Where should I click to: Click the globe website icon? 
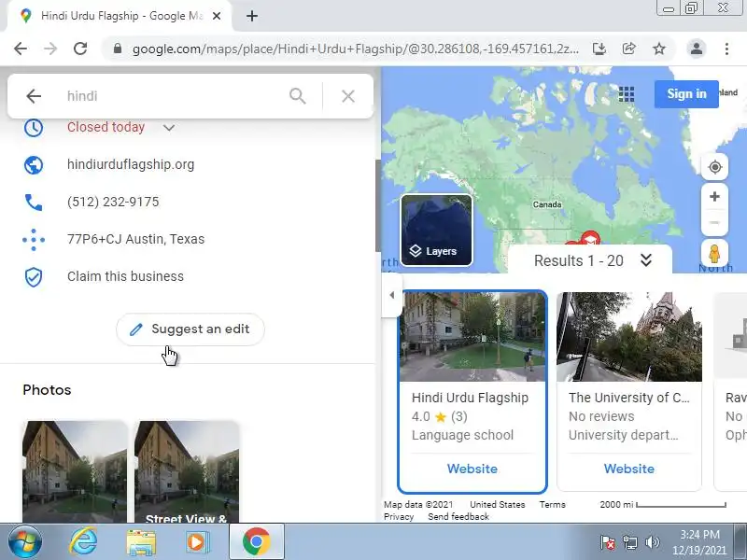point(34,165)
